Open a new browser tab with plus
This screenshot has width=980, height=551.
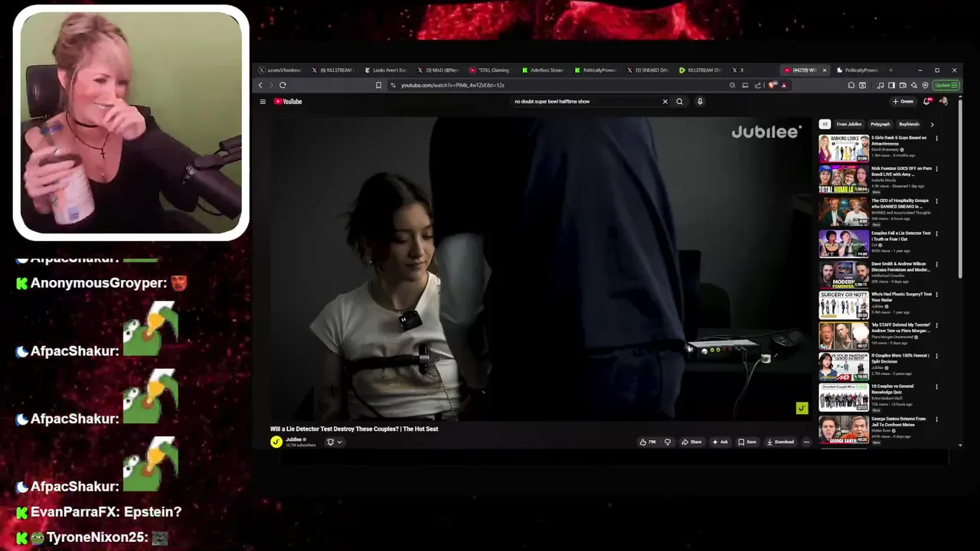click(890, 70)
